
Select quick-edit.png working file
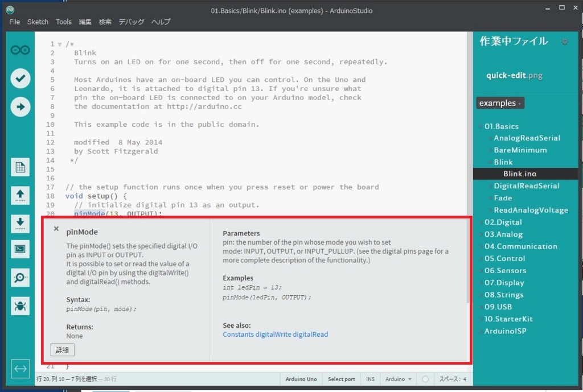514,76
